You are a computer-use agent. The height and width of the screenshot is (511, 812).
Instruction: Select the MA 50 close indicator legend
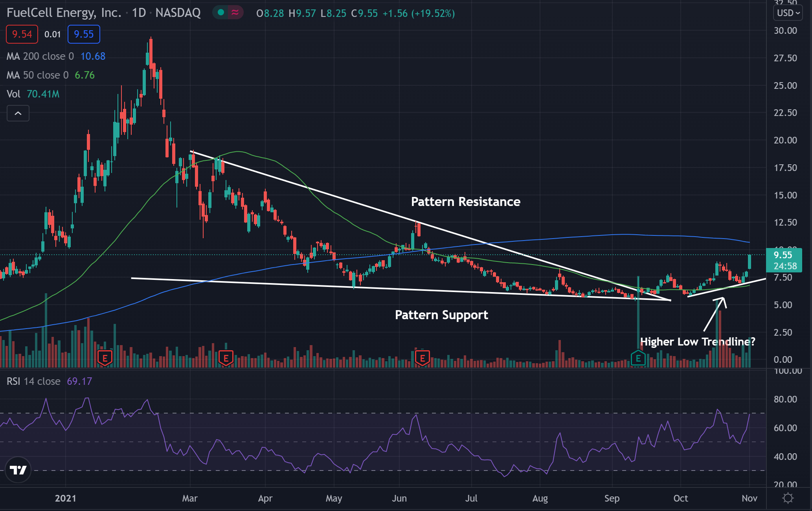51,75
